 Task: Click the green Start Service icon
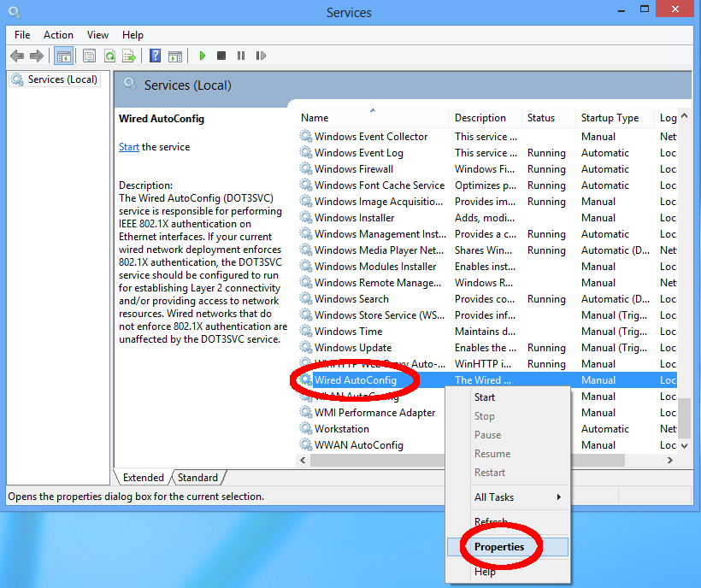click(203, 56)
